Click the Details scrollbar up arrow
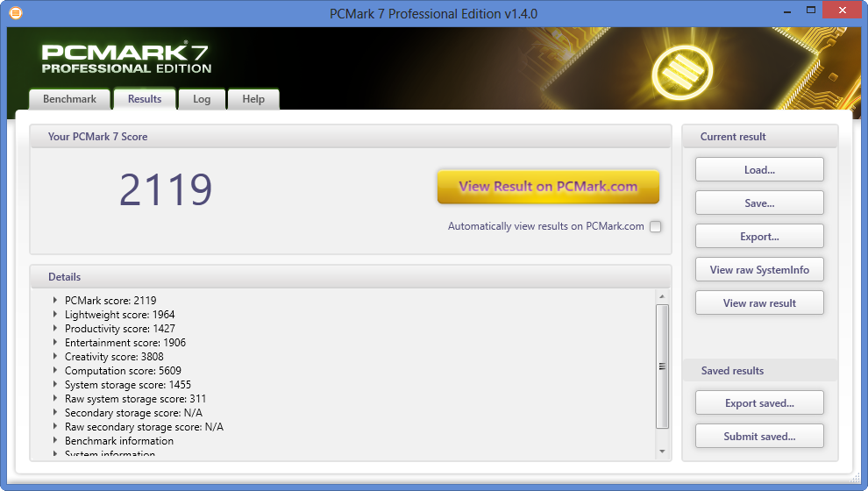 pyautogui.click(x=662, y=296)
